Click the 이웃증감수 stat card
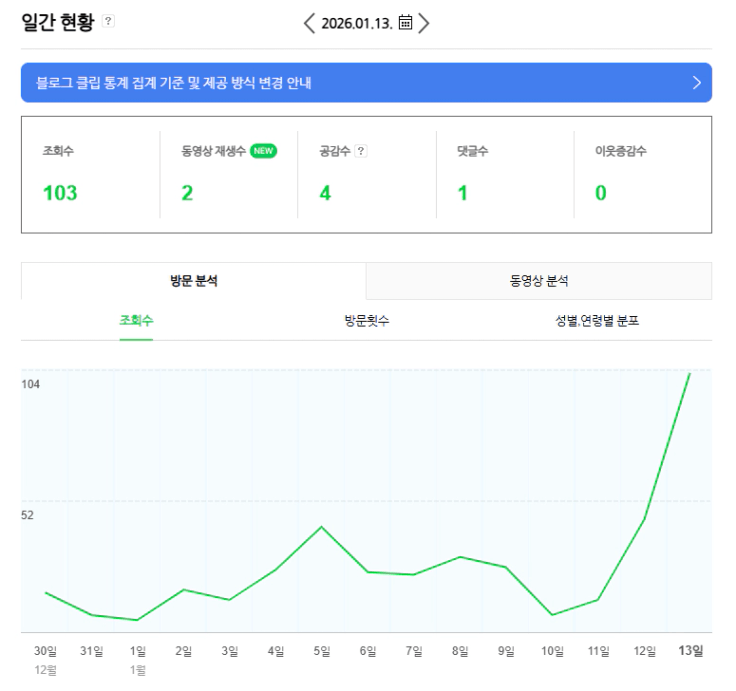 pos(641,174)
